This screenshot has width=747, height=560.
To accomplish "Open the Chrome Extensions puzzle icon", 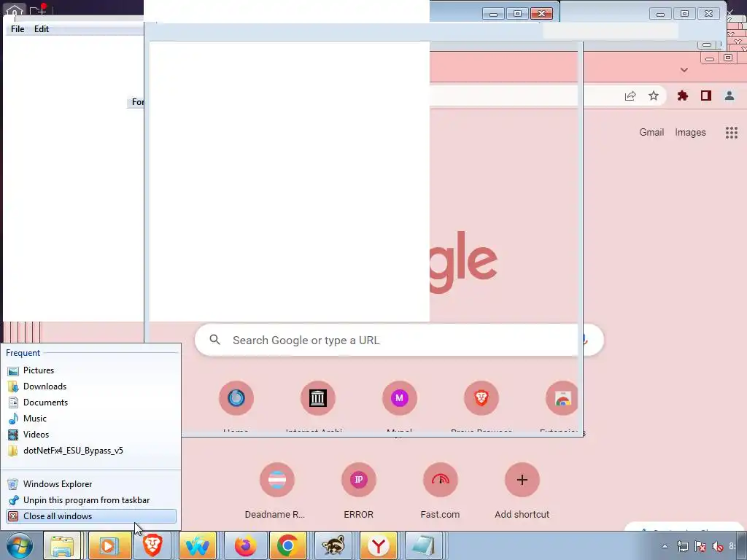I will [x=683, y=96].
